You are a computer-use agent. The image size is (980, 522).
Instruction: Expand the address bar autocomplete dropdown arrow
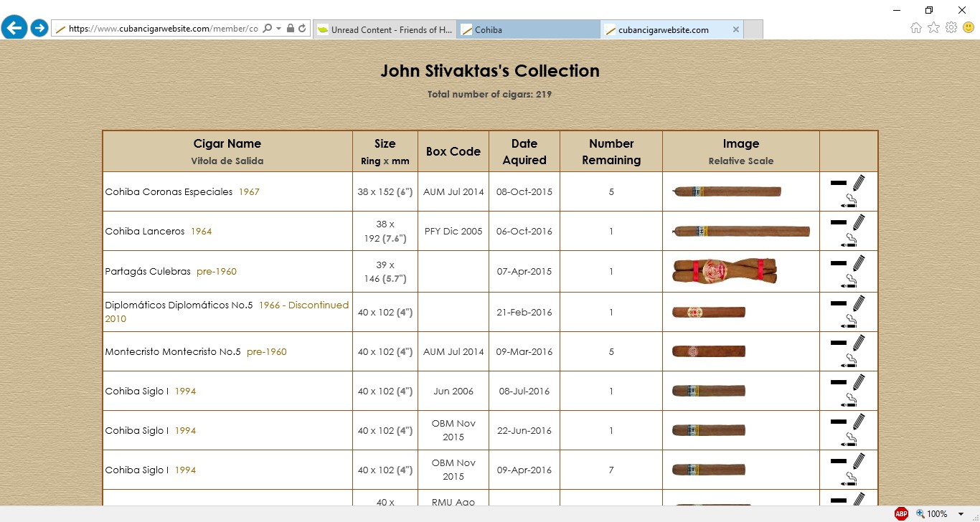point(278,29)
